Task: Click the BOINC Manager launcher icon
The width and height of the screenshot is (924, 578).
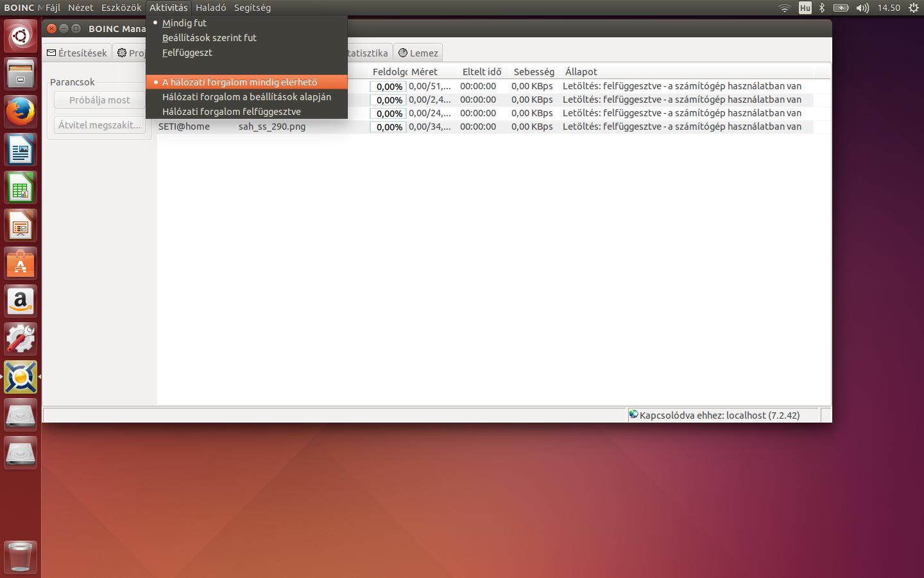Action: [x=21, y=377]
